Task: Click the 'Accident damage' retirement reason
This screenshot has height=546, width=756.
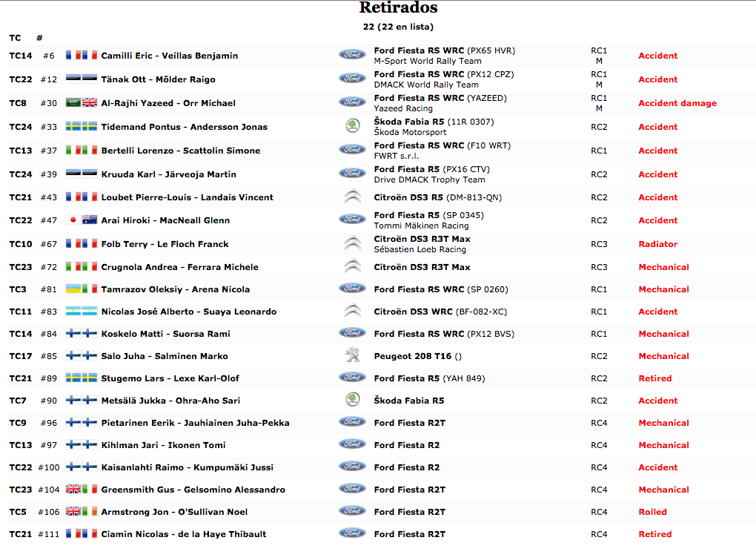Action: [x=677, y=103]
